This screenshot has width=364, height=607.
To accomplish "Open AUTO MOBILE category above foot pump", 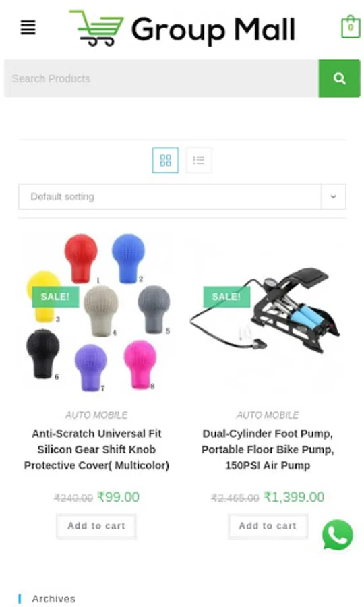I will [x=268, y=415].
